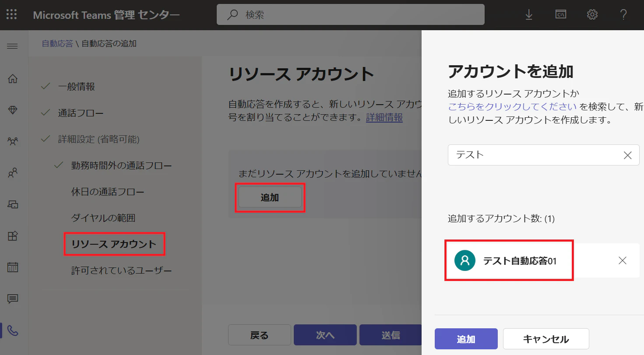Open the settings gear in the header

coord(592,14)
